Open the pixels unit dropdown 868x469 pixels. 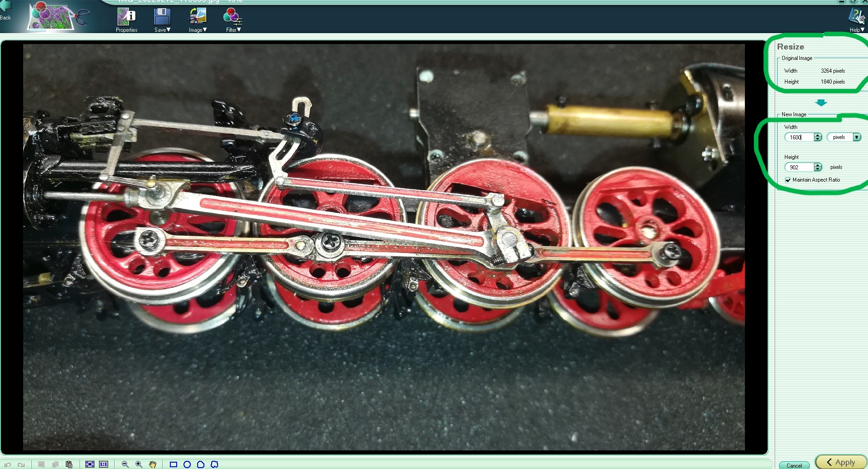[857, 137]
